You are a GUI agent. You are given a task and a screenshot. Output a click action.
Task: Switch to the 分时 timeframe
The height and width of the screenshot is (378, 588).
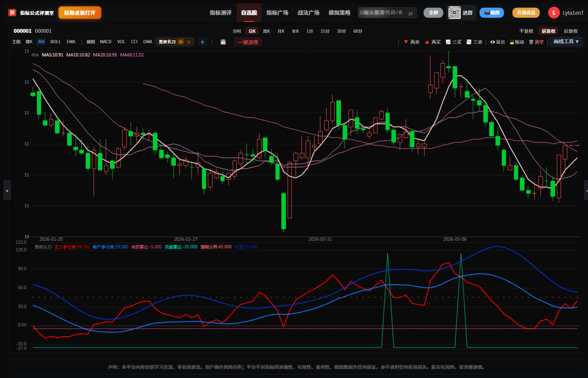237,31
